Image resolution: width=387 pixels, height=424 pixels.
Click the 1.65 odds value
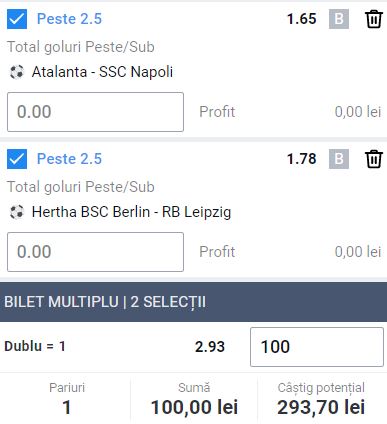pyautogui.click(x=302, y=19)
